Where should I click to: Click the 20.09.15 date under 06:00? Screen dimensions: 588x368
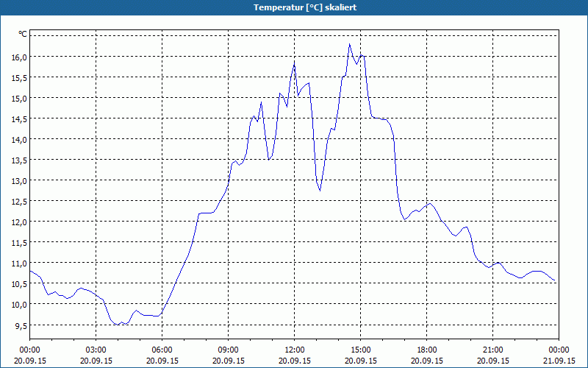162,361
